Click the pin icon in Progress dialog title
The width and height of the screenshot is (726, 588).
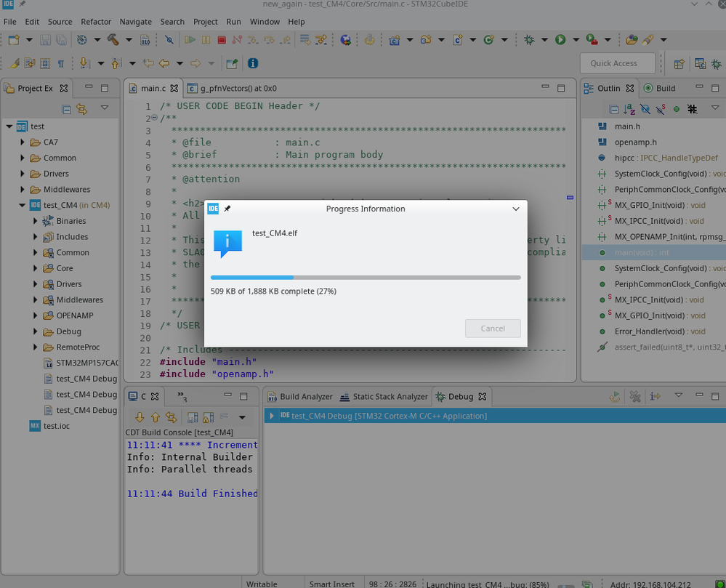(x=227, y=209)
